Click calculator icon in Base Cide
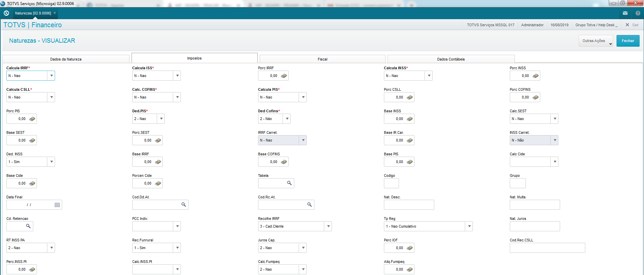644x275 pixels. [x=32, y=184]
